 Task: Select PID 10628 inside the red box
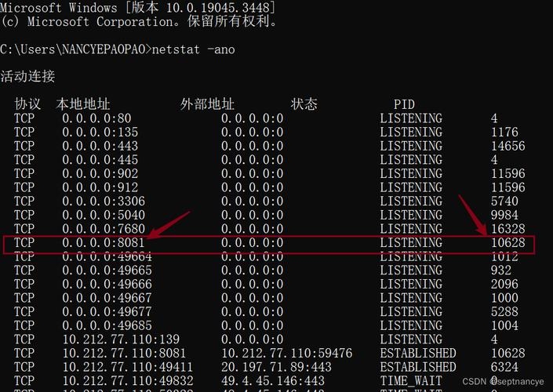(508, 243)
